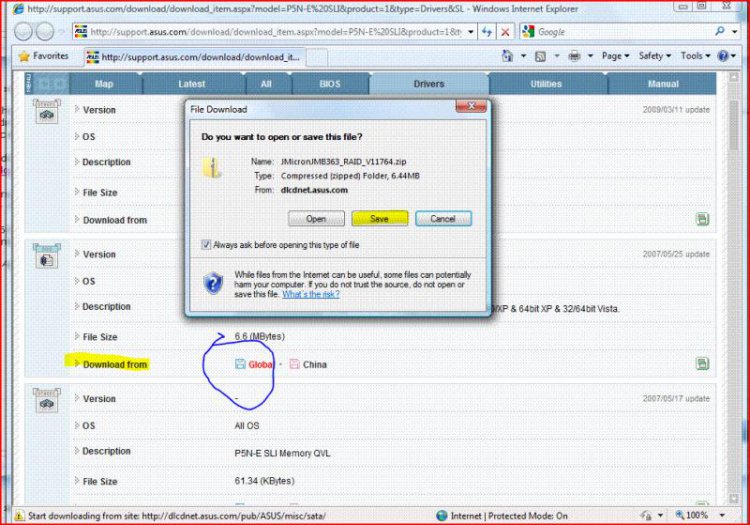
Task: Click the Stop loading X icon
Action: pyautogui.click(x=505, y=32)
